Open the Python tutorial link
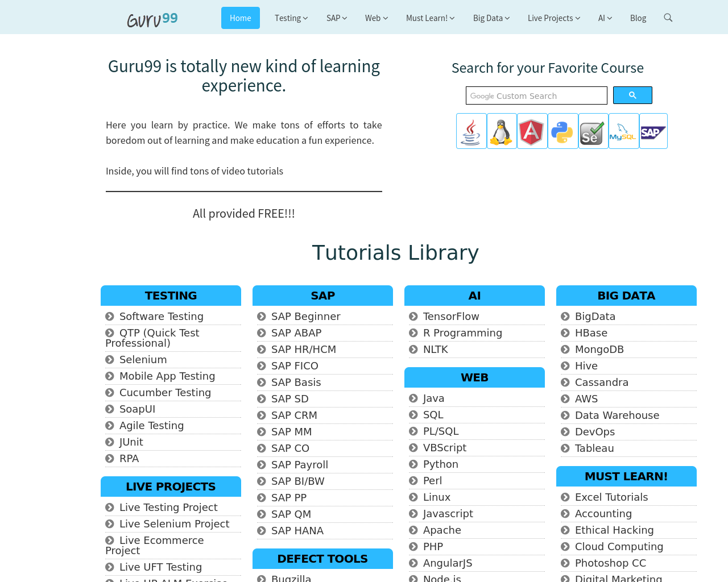This screenshot has width=728, height=582. click(440, 464)
